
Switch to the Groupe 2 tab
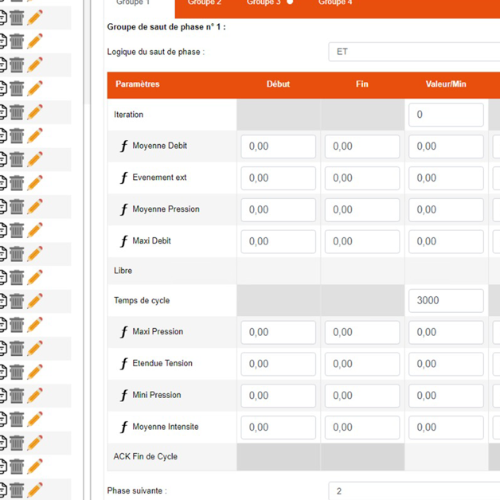tap(204, 3)
